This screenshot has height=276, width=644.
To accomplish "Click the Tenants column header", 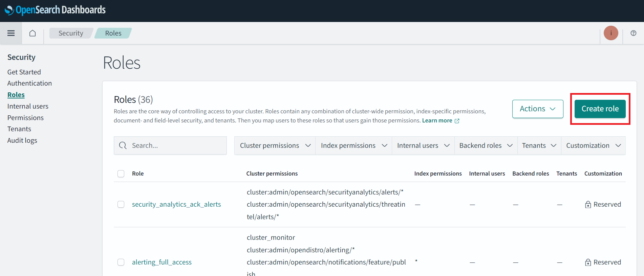I will pyautogui.click(x=566, y=174).
